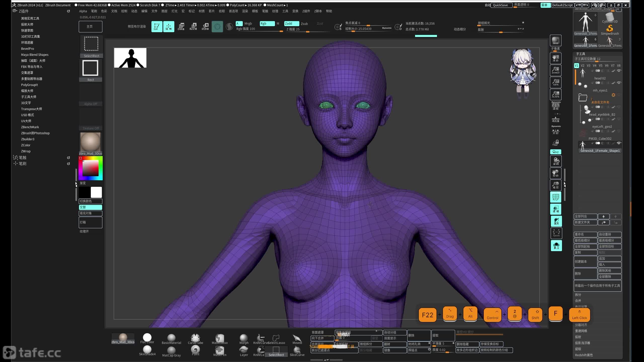Screen dimensions: 644x362
Task: Open the 帮助 help menu
Action: [329, 11]
